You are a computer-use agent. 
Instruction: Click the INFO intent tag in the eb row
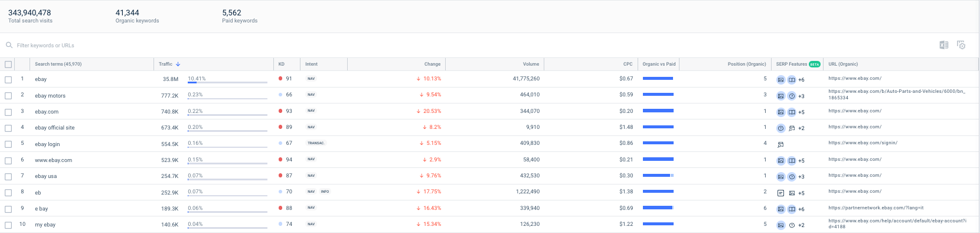point(325,192)
